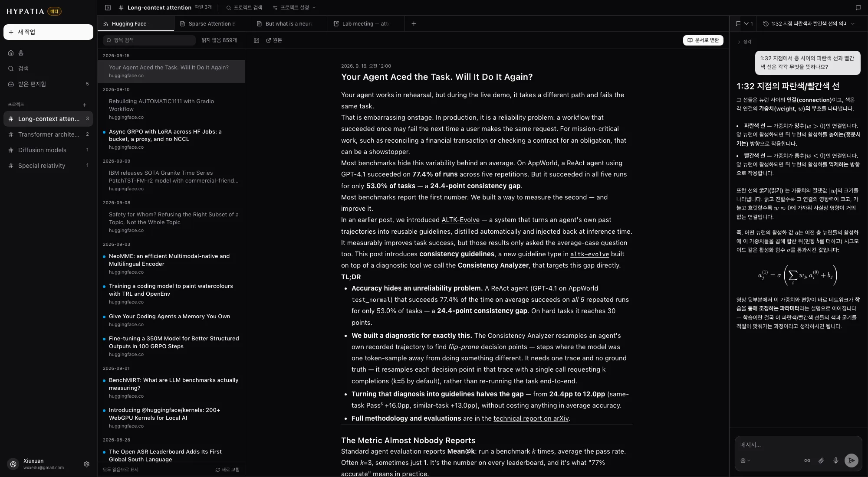Open the brain model selector dropdown
868x477 pixels.
pyautogui.click(x=745, y=461)
